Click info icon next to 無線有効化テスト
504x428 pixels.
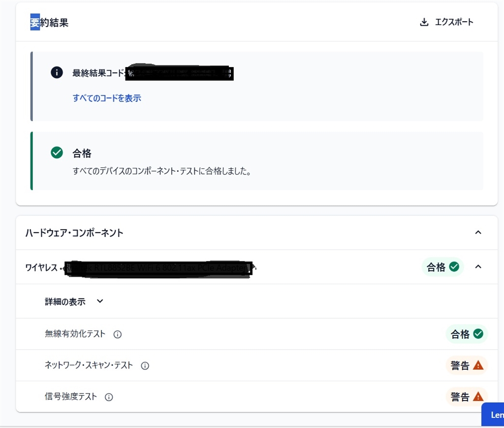[x=118, y=334]
